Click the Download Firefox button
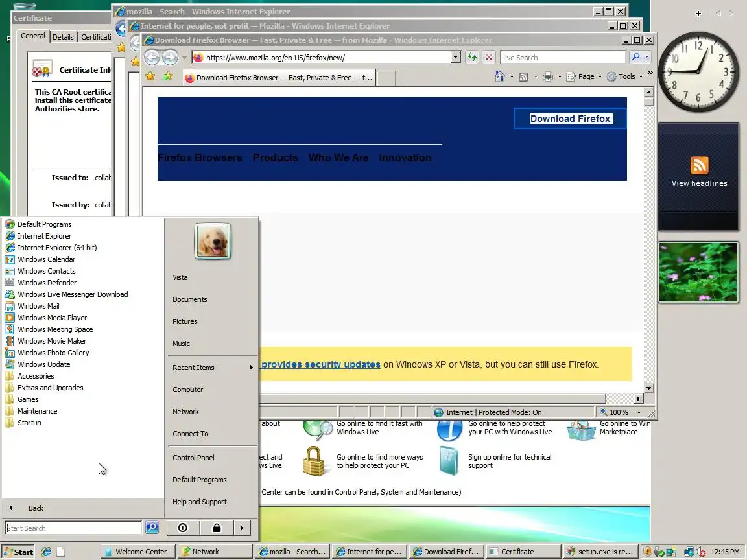This screenshot has width=747, height=560. tap(570, 119)
